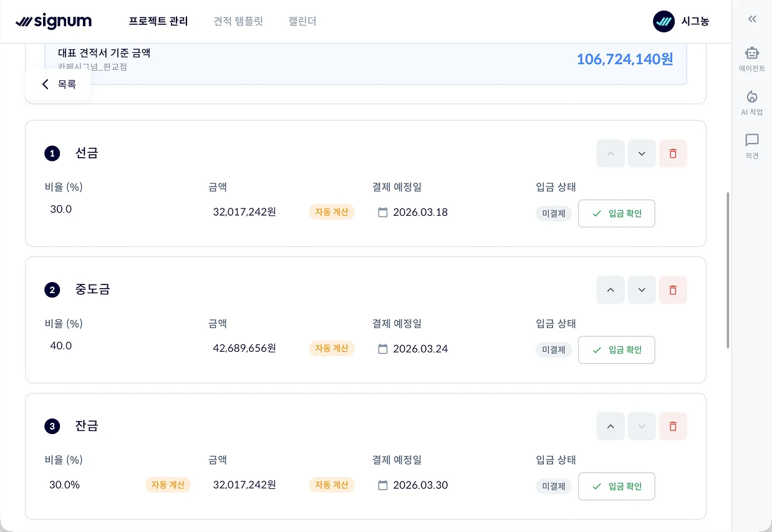Confirm deposit for 선금 via 입금 확인
This screenshot has height=532, width=772.
tap(616, 213)
